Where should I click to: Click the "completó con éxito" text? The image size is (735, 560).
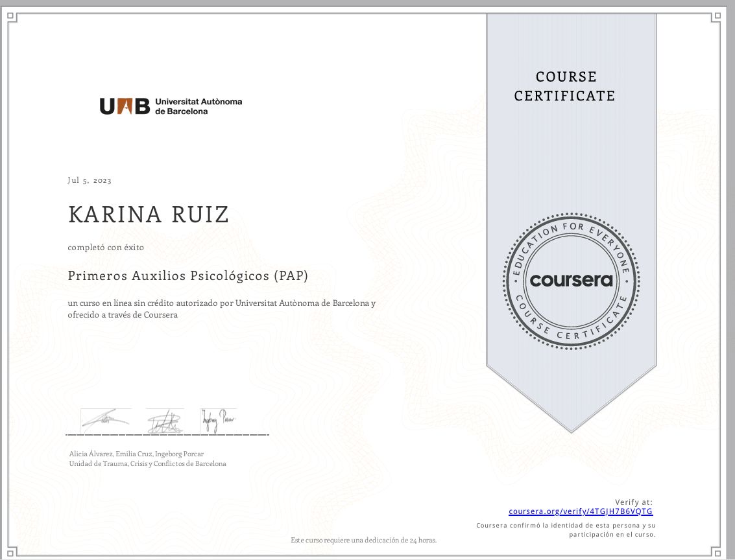(106, 248)
